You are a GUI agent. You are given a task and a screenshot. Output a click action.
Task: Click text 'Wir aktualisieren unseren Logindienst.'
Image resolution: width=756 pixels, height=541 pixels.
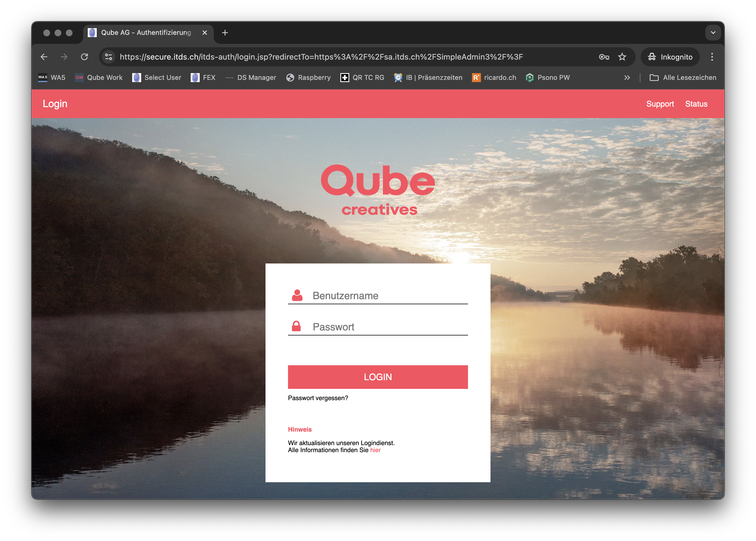[x=341, y=443]
